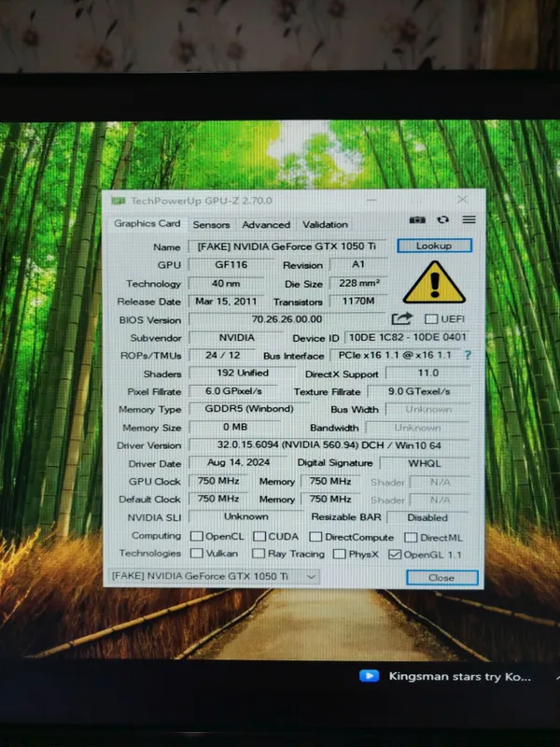Switch to the Validation tab
Screen dimensions: 560x747
pos(325,224)
